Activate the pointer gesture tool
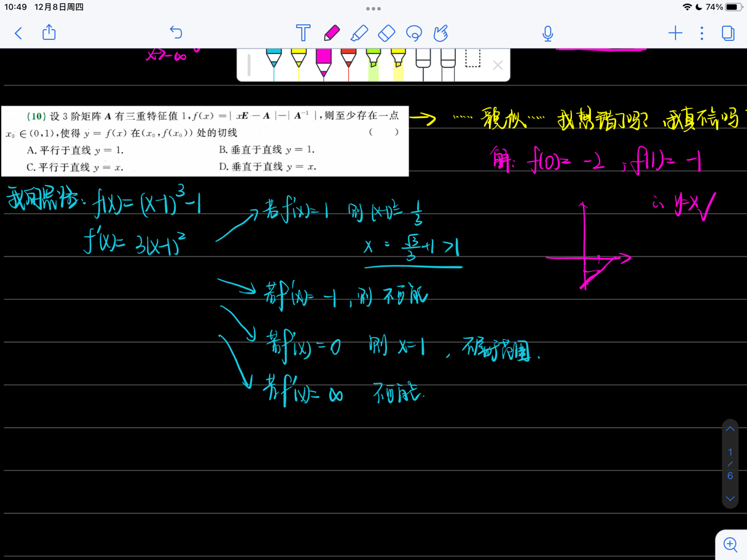 click(x=440, y=33)
